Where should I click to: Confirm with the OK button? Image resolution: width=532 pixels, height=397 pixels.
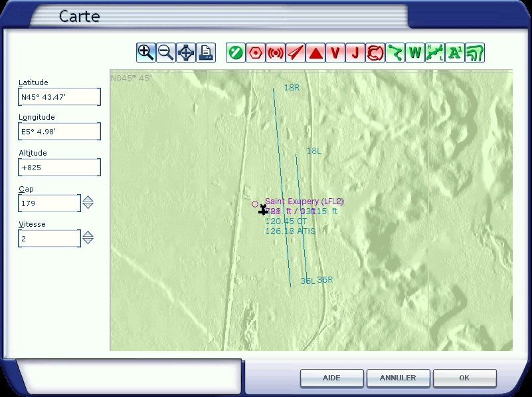coord(464,378)
